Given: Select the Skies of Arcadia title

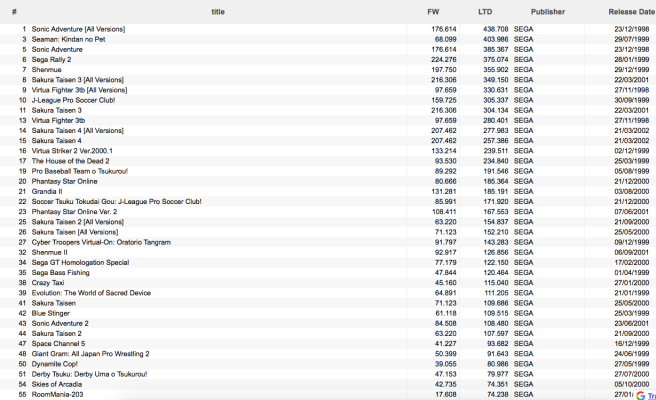Looking at the screenshot, I should [x=57, y=384].
